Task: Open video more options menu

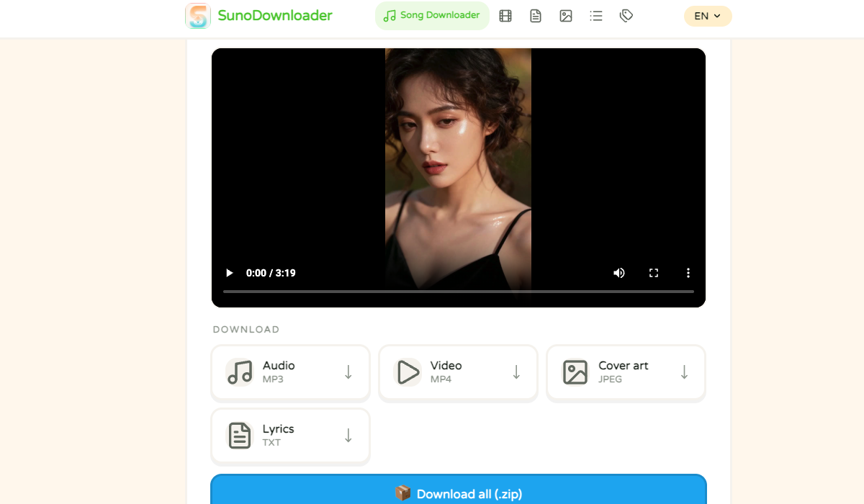Action: coord(688,273)
